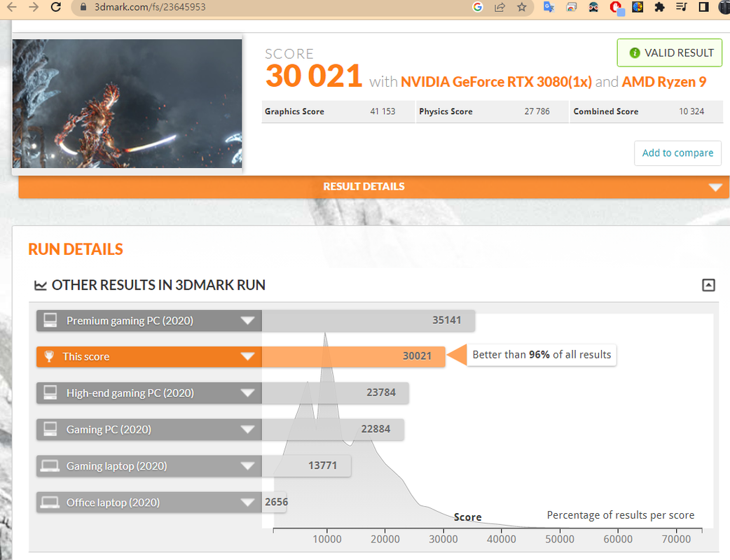Open the blue-orange brain extension icon
The width and height of the screenshot is (730, 560).
(x=638, y=7)
